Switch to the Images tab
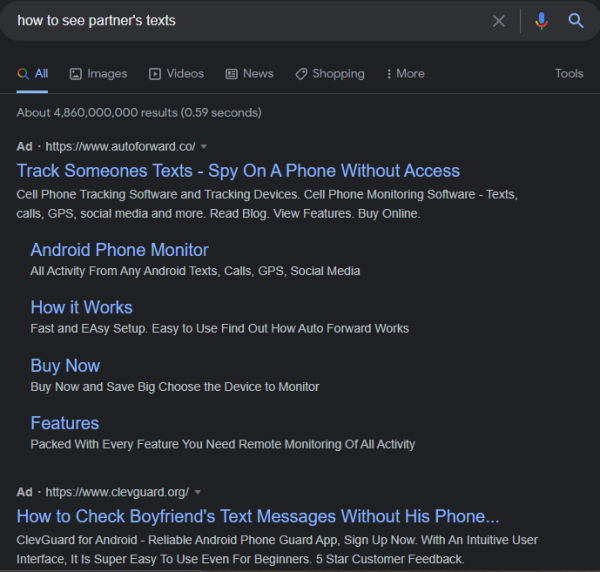Screen dimensions: 600x572 [98, 73]
